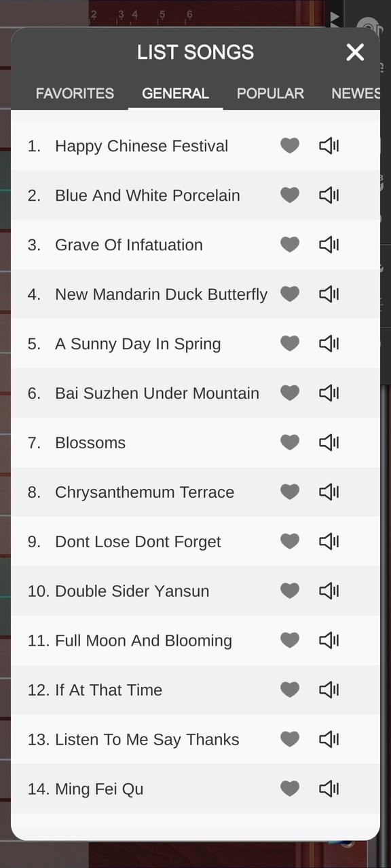Switch to the NEWEST tab
Image resolution: width=391 pixels, height=868 pixels.
(x=356, y=93)
